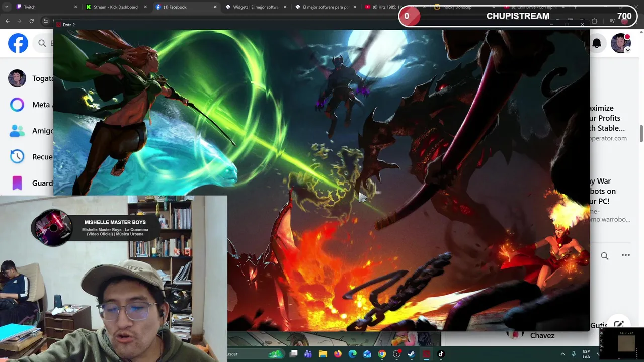Open TikTok from taskbar
The image size is (644, 362).
pos(441,354)
